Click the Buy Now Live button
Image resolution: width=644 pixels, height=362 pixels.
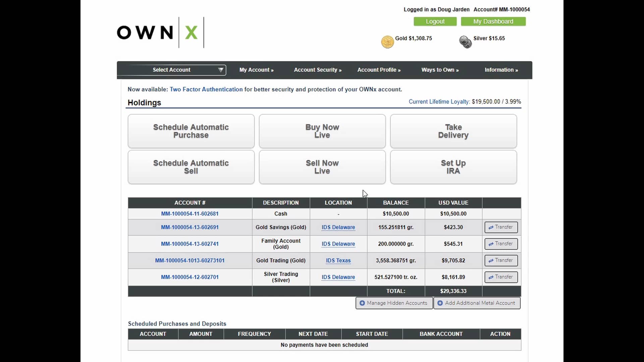[x=322, y=131]
